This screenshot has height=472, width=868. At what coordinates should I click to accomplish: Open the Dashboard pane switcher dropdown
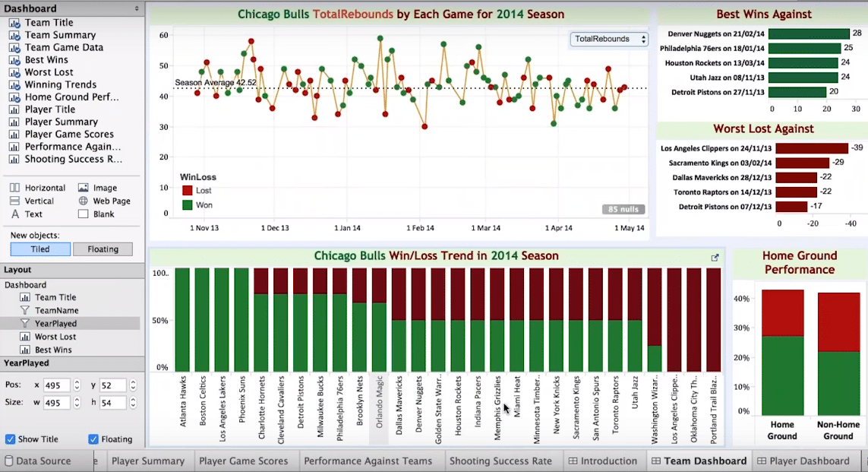(136, 9)
